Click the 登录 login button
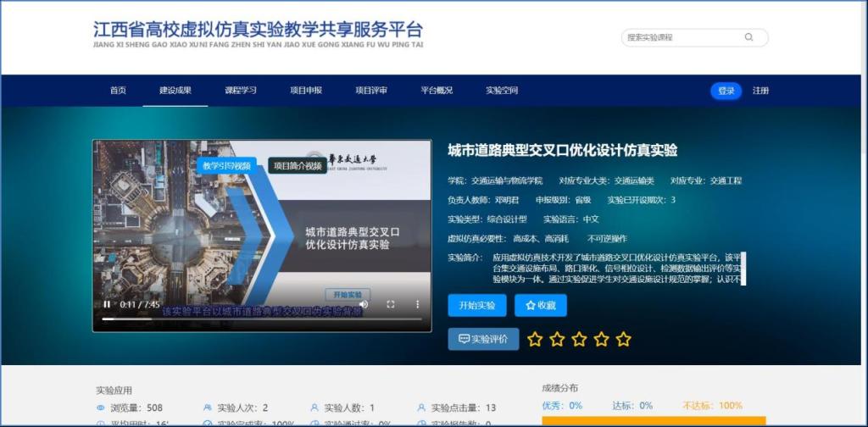The height and width of the screenshot is (427, 868). tap(726, 91)
